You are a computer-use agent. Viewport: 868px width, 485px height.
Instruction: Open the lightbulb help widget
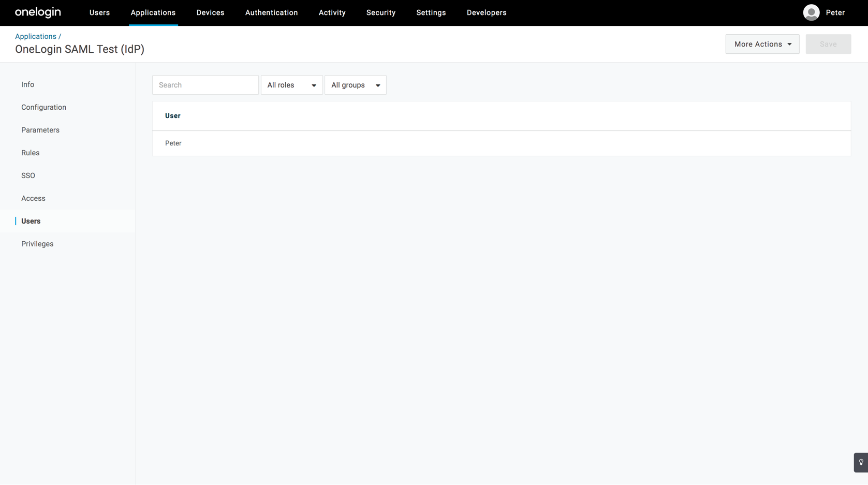[x=861, y=462]
